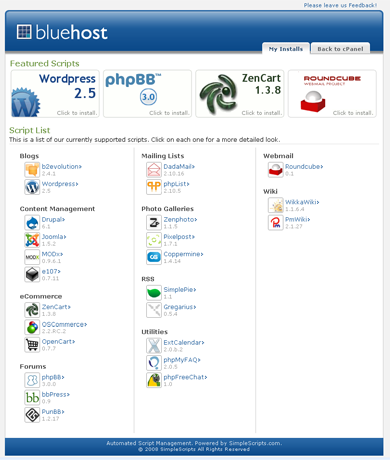Click the e107 cube icon
This screenshot has width=390, height=460.
click(32, 275)
